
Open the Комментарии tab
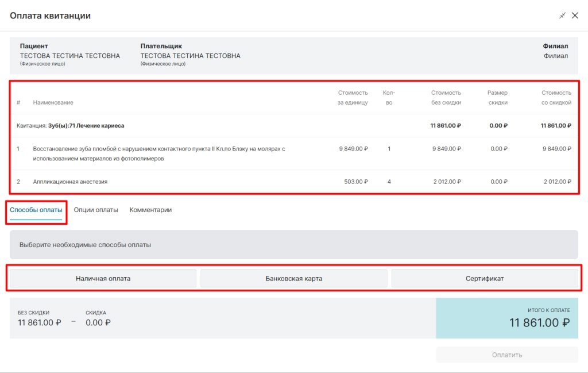pyautogui.click(x=150, y=210)
